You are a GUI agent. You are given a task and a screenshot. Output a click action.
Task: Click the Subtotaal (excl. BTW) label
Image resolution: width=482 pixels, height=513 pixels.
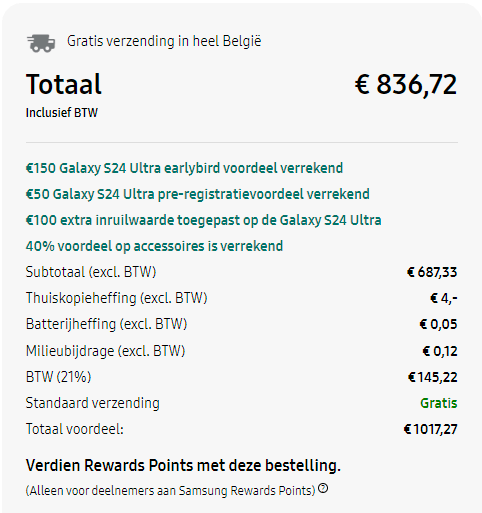coord(91,272)
